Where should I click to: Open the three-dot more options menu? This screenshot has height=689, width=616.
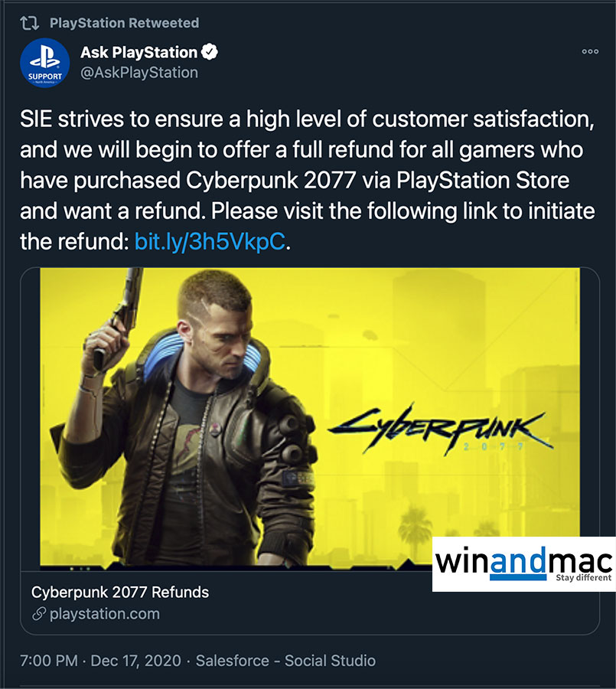590,51
